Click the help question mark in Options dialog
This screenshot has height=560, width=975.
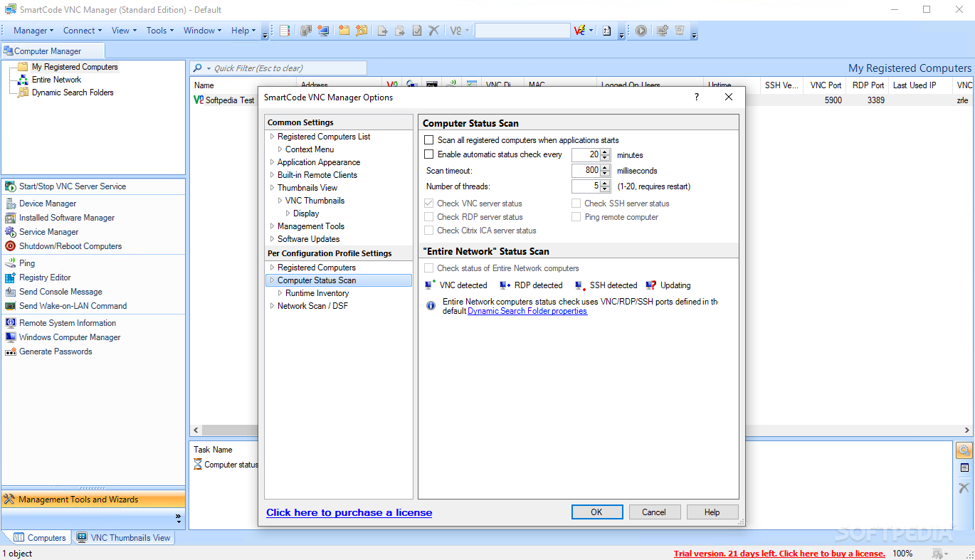697,97
